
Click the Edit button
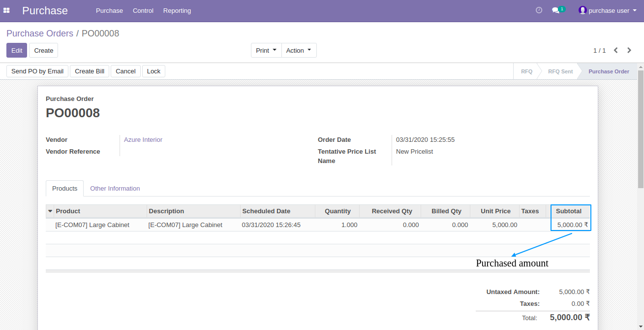pyautogui.click(x=17, y=50)
